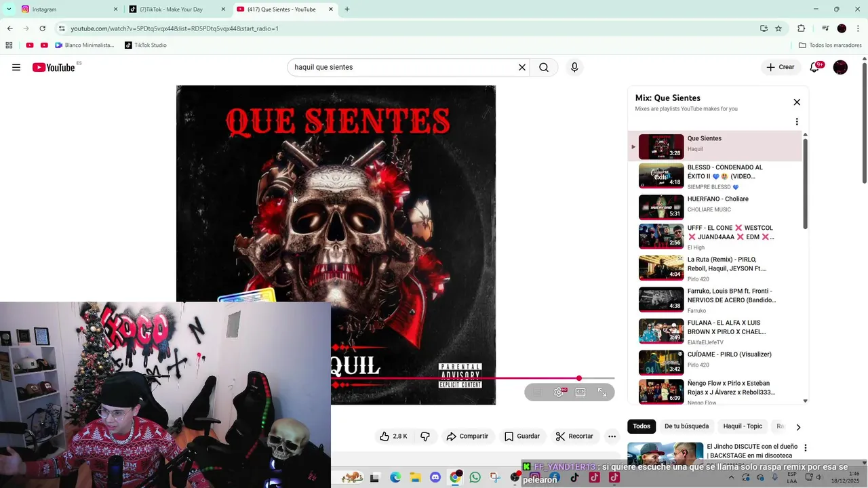Viewport: 868px width, 488px height.
Task: View site information icon in the address bar
Action: pyautogui.click(x=62, y=28)
